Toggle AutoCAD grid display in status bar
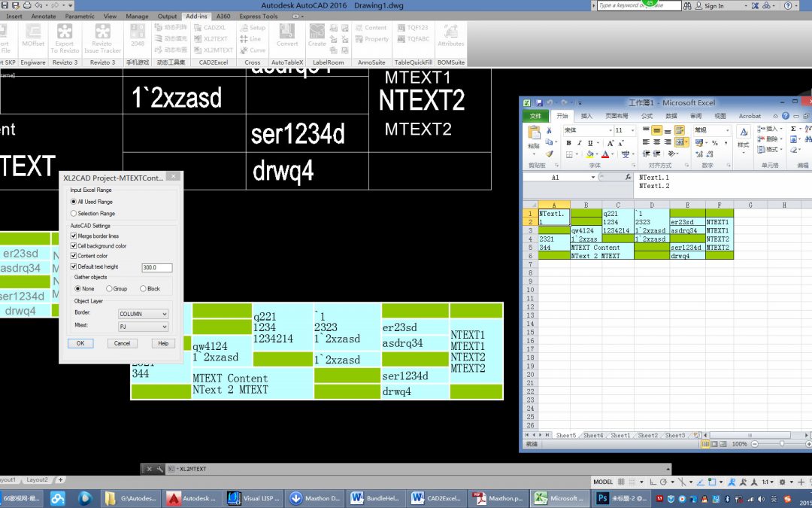 click(622, 482)
